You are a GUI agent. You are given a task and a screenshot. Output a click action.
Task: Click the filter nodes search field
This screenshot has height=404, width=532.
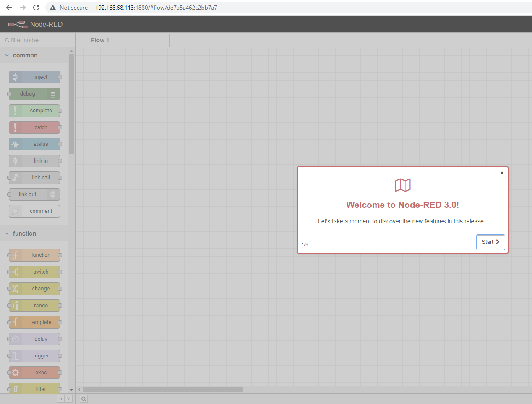38,40
